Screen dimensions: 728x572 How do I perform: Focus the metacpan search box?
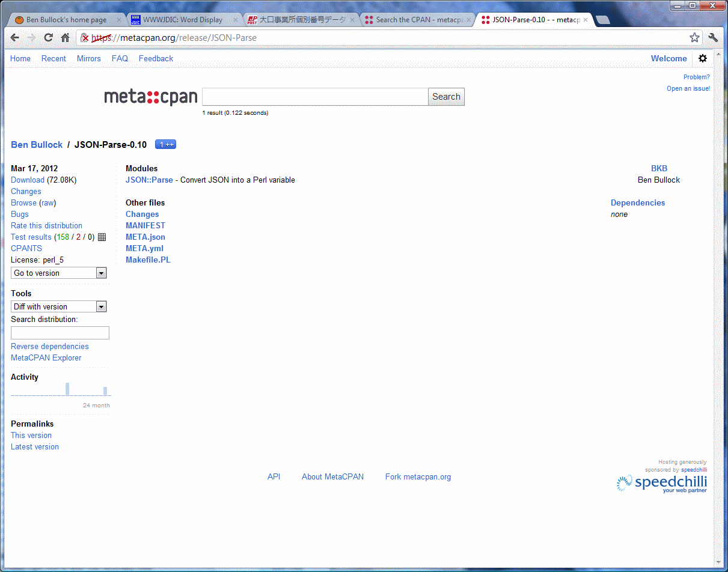315,97
